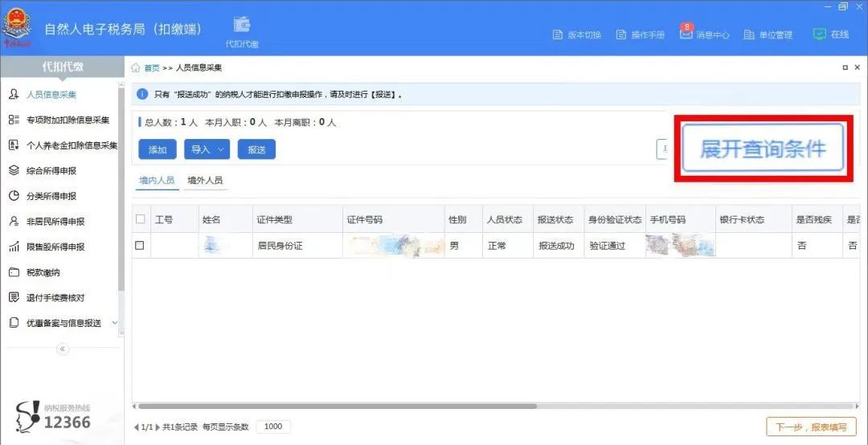Click the 添加 button
This screenshot has width=868, height=445.
point(157,149)
